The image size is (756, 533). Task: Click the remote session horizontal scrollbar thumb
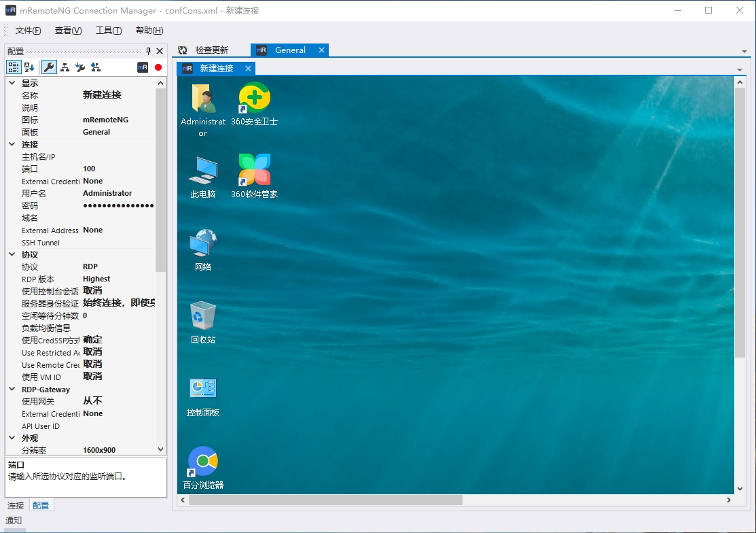tap(325, 500)
